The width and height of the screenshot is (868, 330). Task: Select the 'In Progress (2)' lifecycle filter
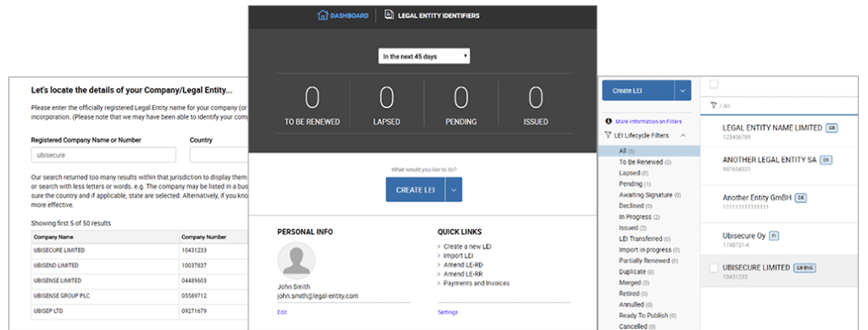point(639,217)
